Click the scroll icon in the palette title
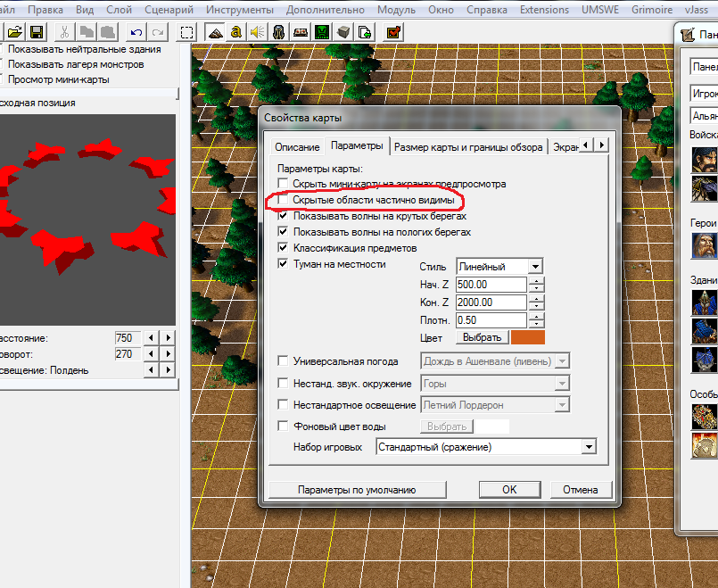The height and width of the screenshot is (588, 718). 688,35
